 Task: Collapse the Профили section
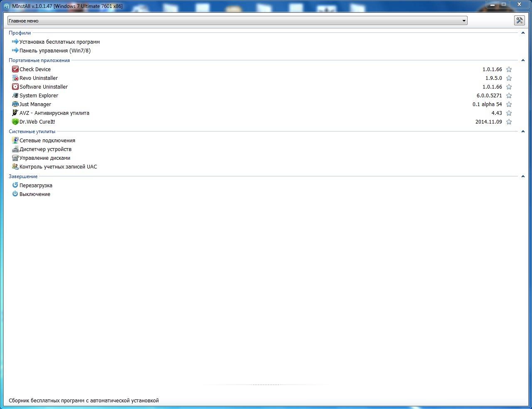pos(523,33)
